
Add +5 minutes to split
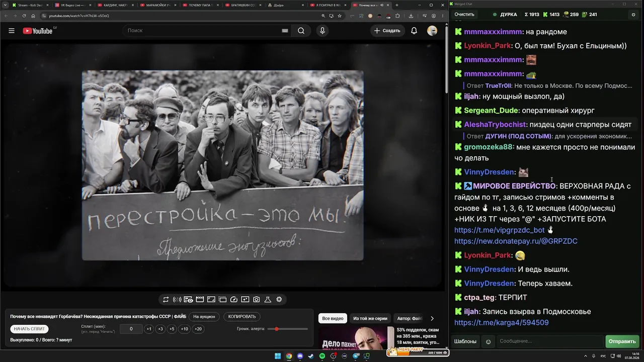click(x=172, y=329)
